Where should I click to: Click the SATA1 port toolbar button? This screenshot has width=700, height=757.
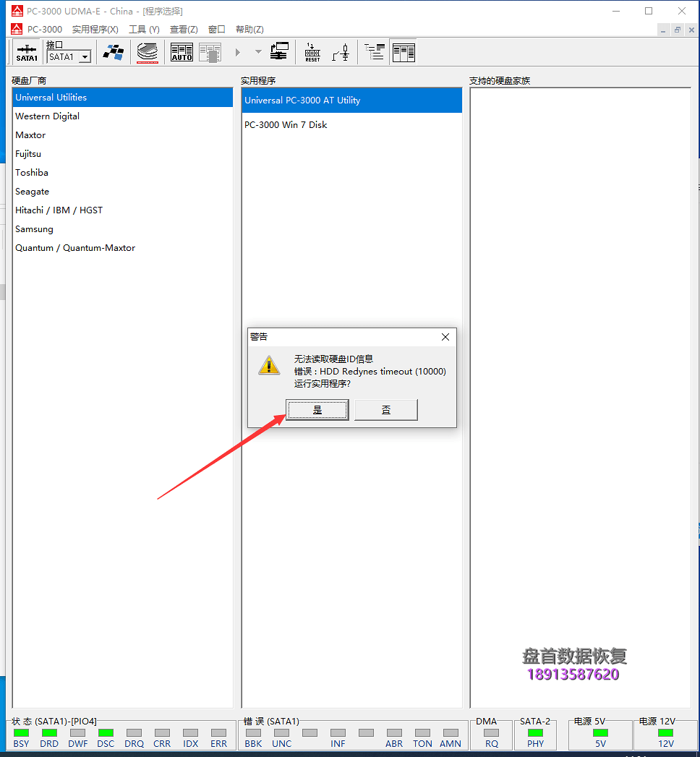tap(27, 52)
